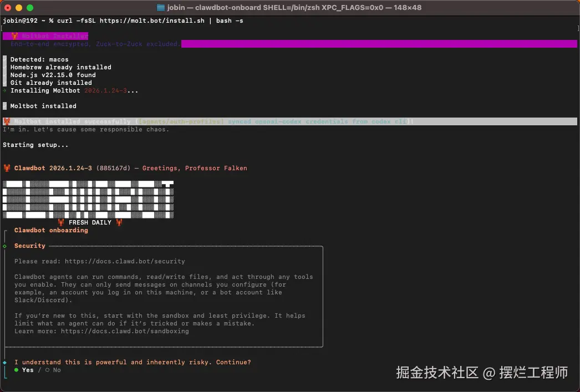This screenshot has width=580, height=392.
Task: Click the 'Slack/Discord).' text line
Action: [43, 300]
